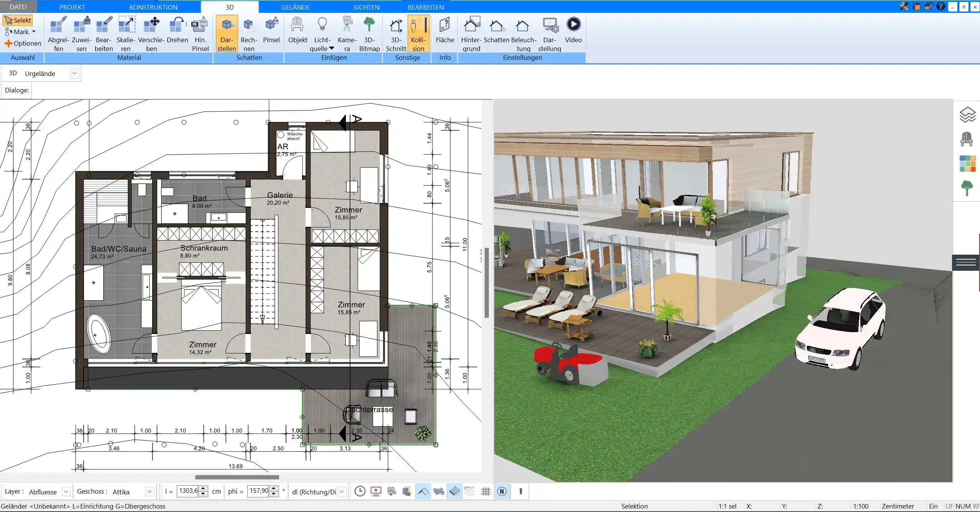This screenshot has width=980, height=512.
Task: Insert a 3D-Bitmap tree
Action: 369,34
